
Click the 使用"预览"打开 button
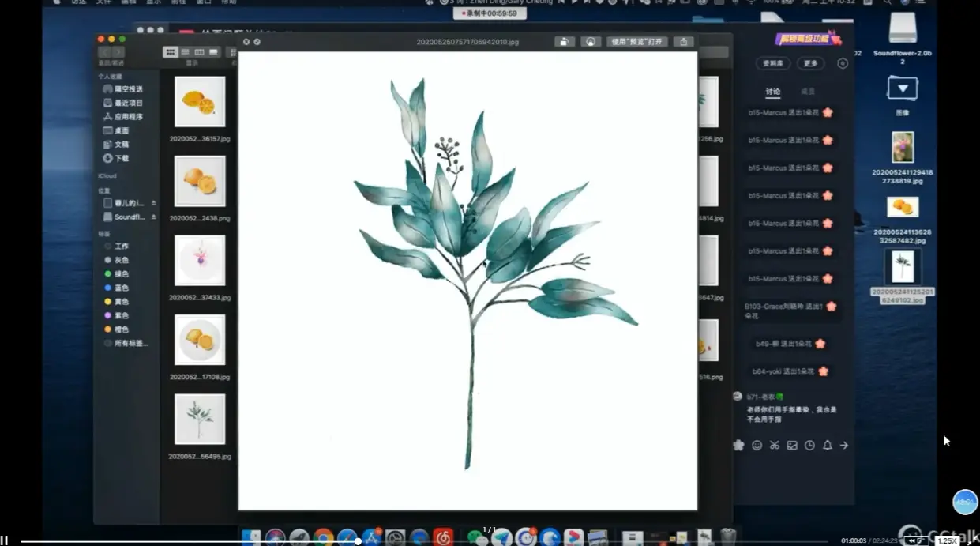(x=636, y=41)
